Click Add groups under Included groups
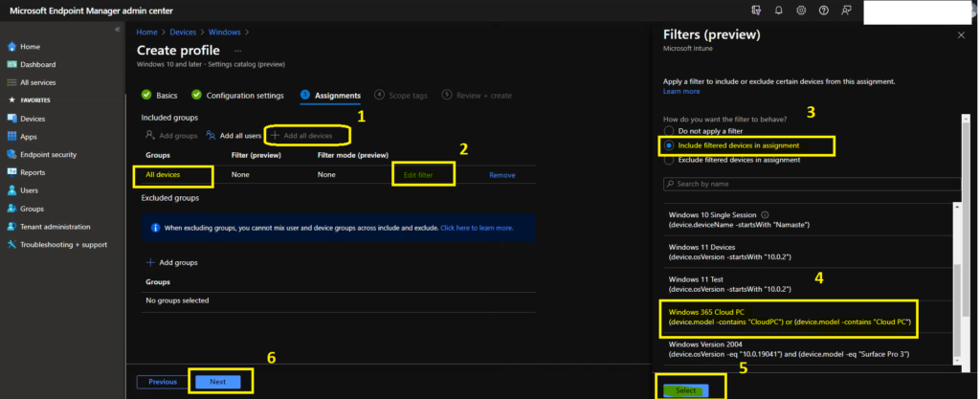Viewport: 980px width, 399px height. click(171, 136)
